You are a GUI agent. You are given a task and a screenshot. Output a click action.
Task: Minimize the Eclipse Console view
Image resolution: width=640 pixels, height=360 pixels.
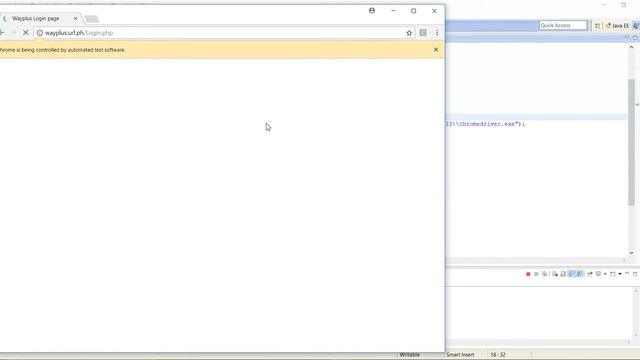click(627, 273)
